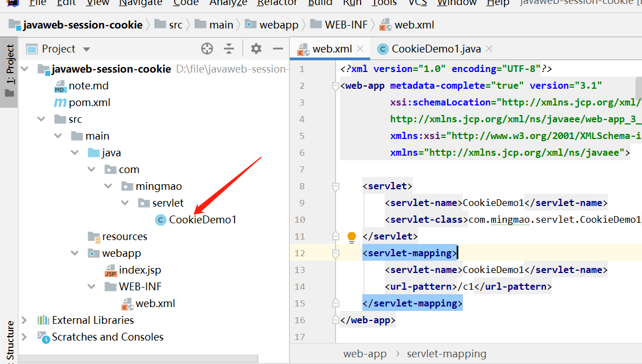Image resolution: width=642 pixels, height=364 pixels.
Task: Expand the External Libraries node
Action: coord(25,320)
